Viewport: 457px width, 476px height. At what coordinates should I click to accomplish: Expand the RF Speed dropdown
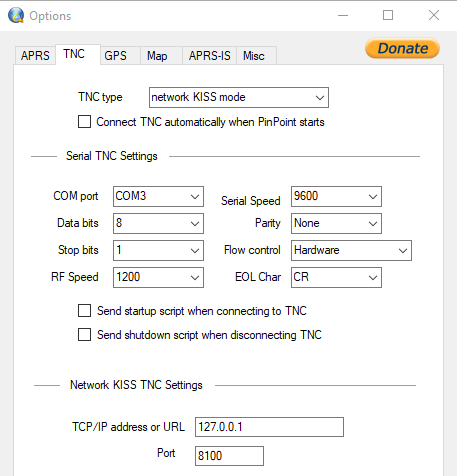coord(158,277)
